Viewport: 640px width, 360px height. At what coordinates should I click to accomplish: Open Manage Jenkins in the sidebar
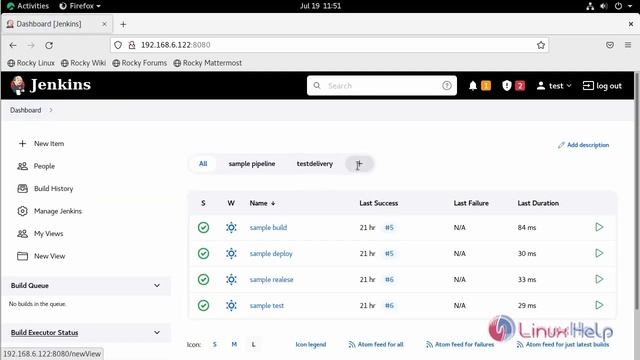49,211
